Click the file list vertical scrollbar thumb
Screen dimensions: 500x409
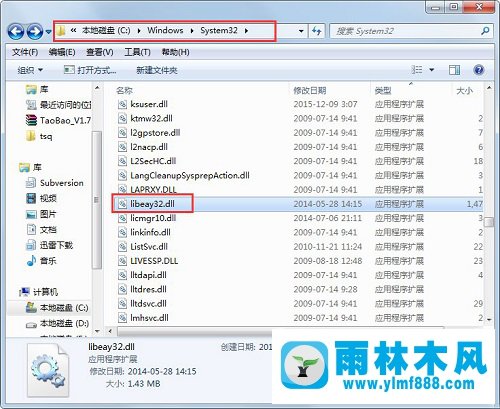coord(489,222)
